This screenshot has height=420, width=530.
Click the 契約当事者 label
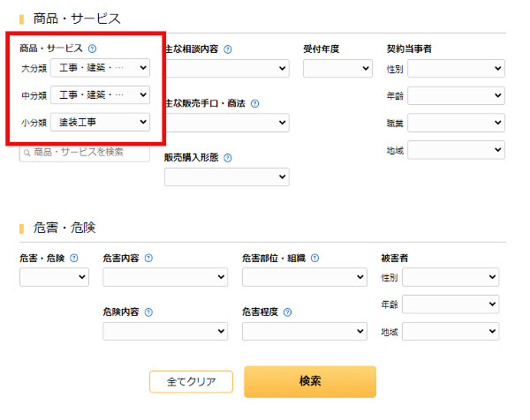[x=409, y=49]
